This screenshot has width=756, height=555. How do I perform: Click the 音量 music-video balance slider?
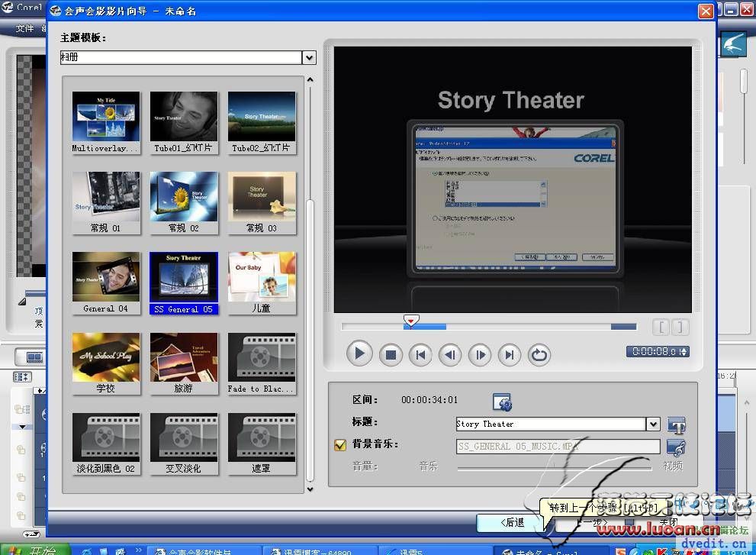tap(554, 468)
